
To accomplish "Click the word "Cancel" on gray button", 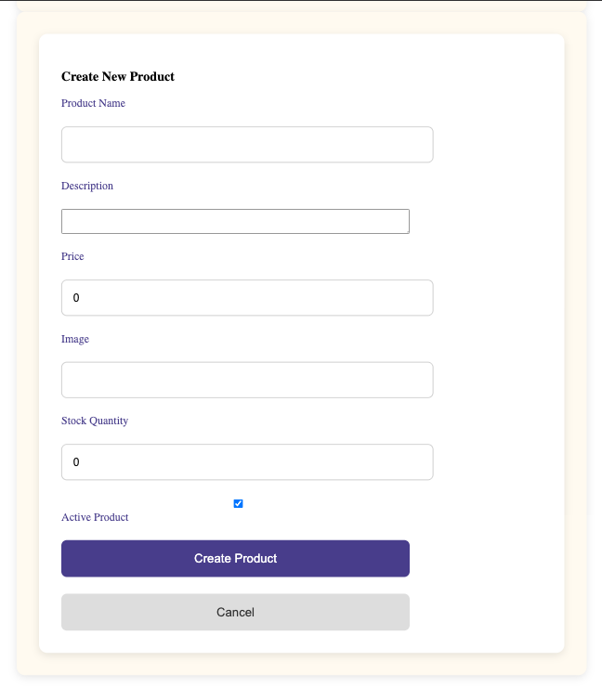I will (x=235, y=612).
